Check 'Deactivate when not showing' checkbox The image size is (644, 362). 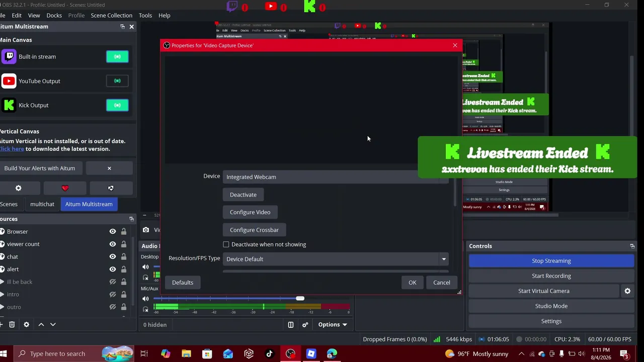tap(226, 244)
